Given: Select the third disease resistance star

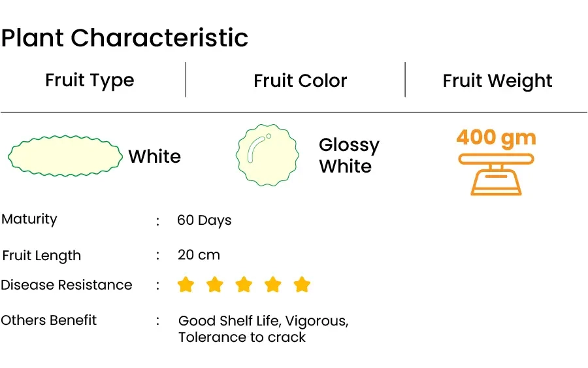Looking at the screenshot, I should point(244,285).
